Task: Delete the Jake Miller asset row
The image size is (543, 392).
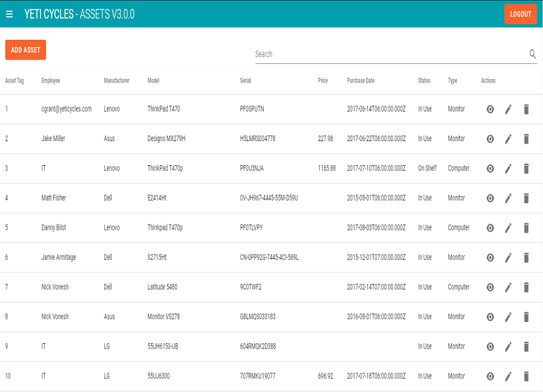Action: (x=526, y=139)
